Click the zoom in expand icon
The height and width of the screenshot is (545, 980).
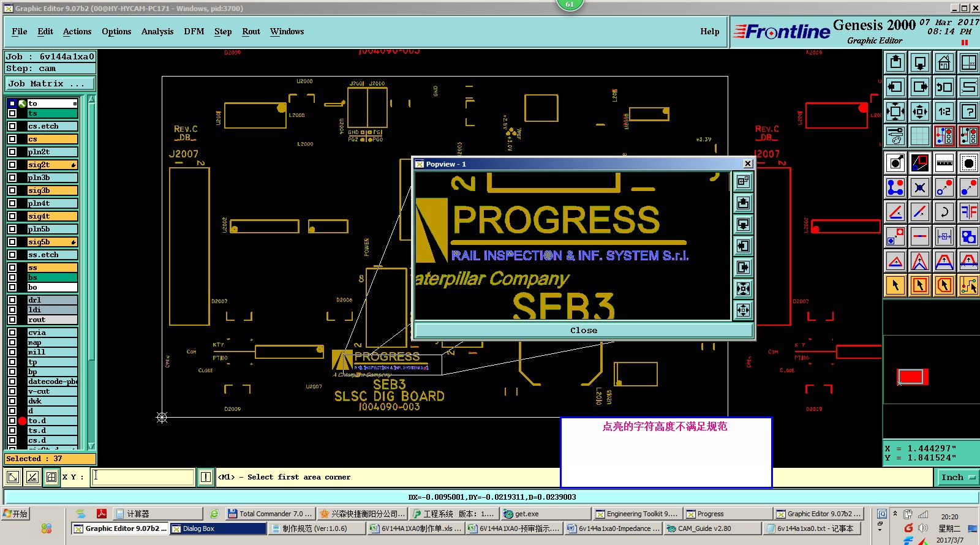pos(895,111)
